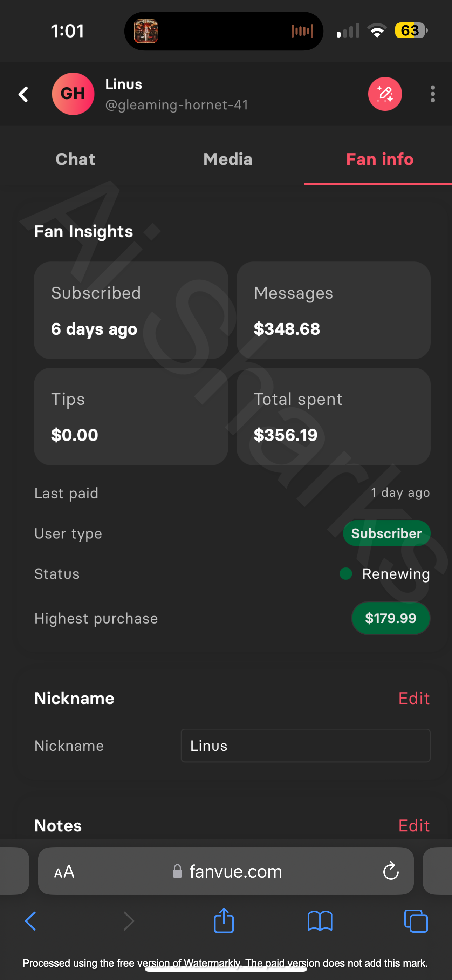Image resolution: width=452 pixels, height=980 pixels.
Task: Tap the back arrow beside Linus avatar
Action: pyautogui.click(x=23, y=94)
